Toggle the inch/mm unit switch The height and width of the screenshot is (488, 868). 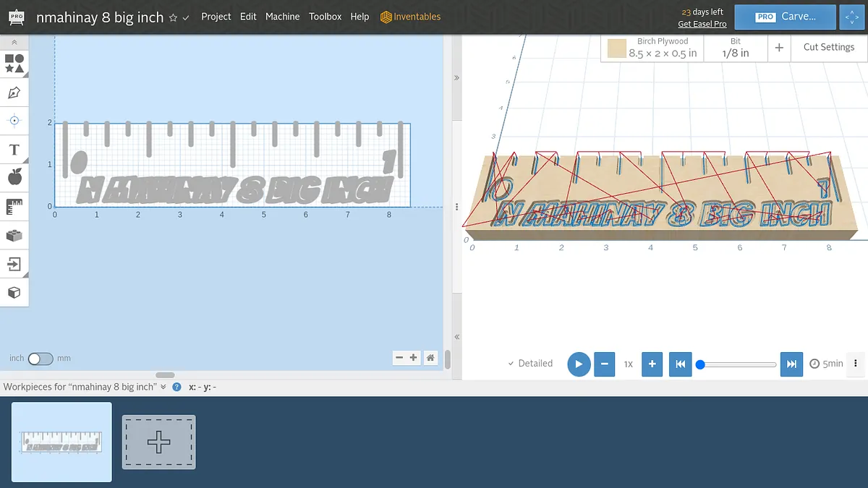[x=41, y=359]
